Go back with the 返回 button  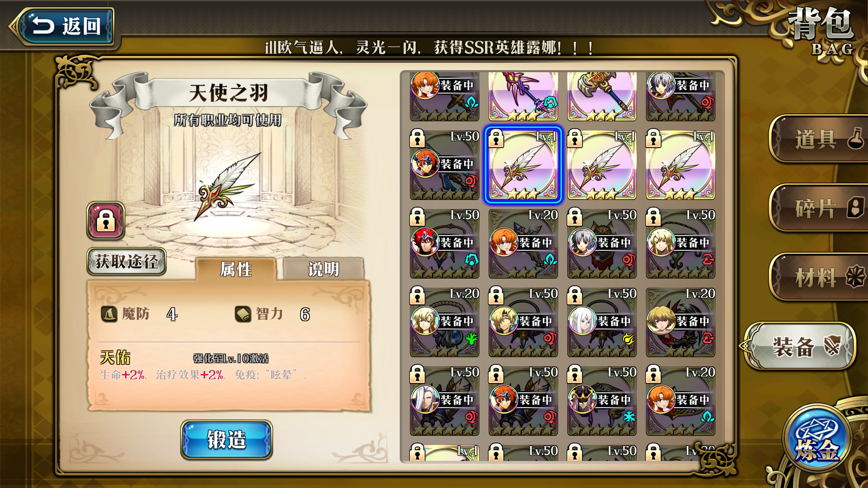click(64, 26)
